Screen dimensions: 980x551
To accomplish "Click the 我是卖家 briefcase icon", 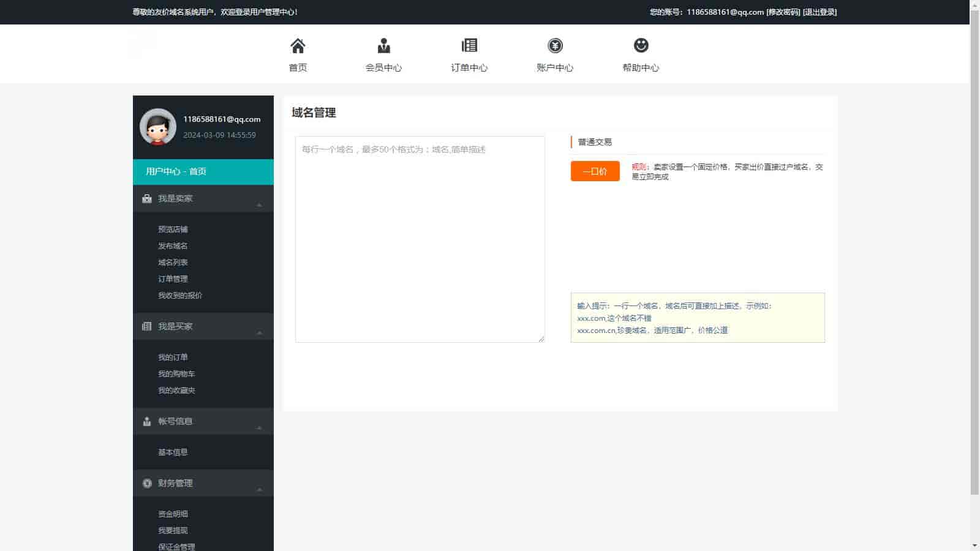I will [x=147, y=198].
